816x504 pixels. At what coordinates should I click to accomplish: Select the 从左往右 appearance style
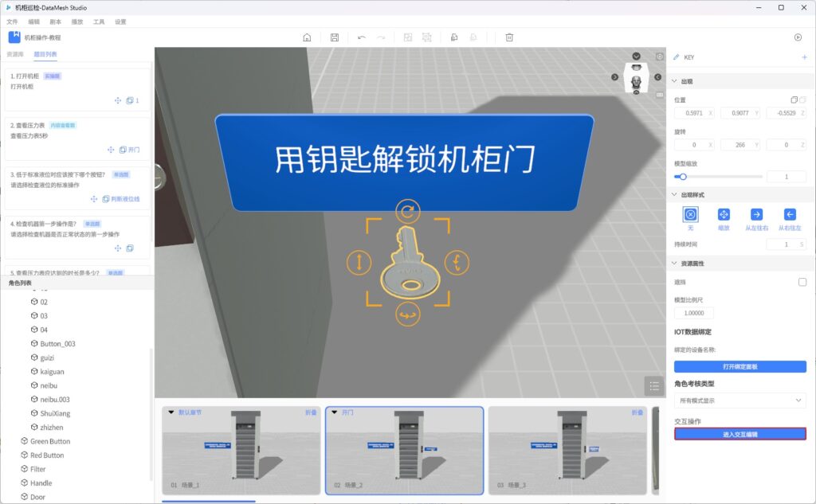(x=756, y=214)
